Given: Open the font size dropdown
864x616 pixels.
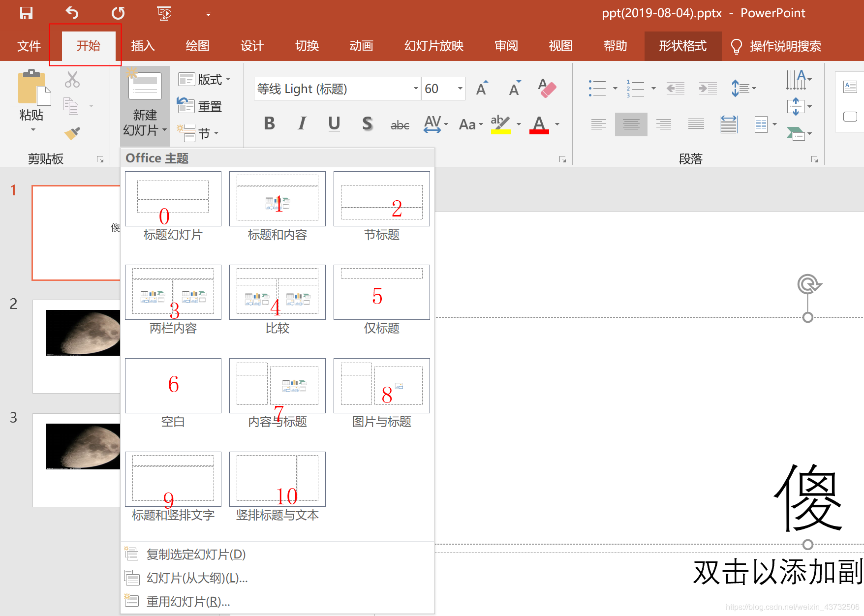Looking at the screenshot, I should tap(459, 89).
